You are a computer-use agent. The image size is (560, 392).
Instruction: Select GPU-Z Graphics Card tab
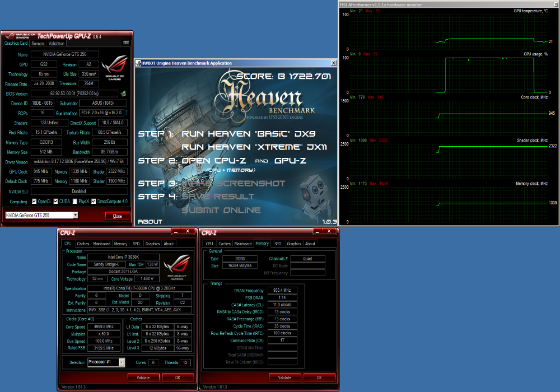pos(16,43)
